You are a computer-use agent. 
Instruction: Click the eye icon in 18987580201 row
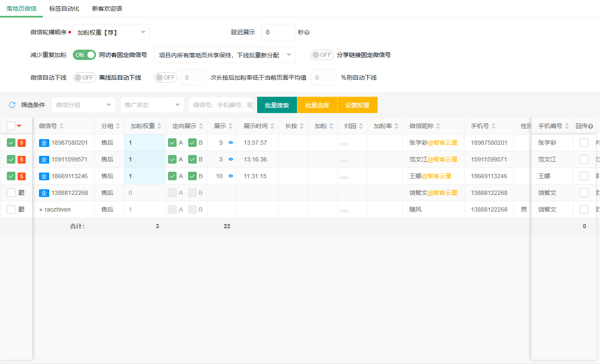pyautogui.click(x=231, y=143)
